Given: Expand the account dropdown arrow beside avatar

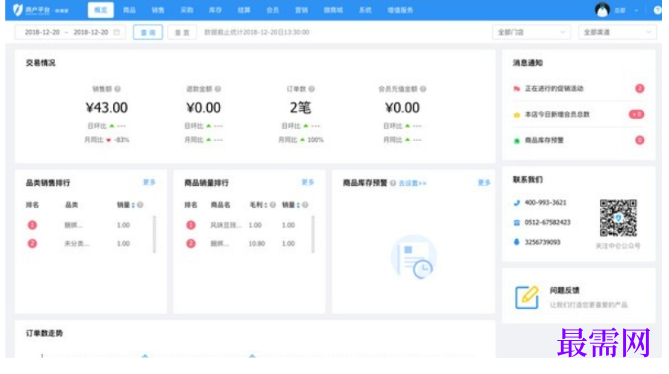Looking at the screenshot, I should click(636, 10).
